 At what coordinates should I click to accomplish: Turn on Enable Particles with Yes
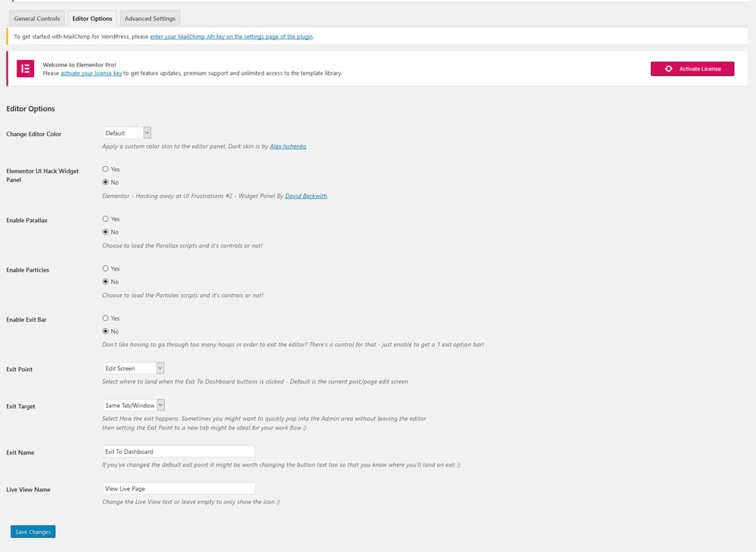pyautogui.click(x=106, y=269)
